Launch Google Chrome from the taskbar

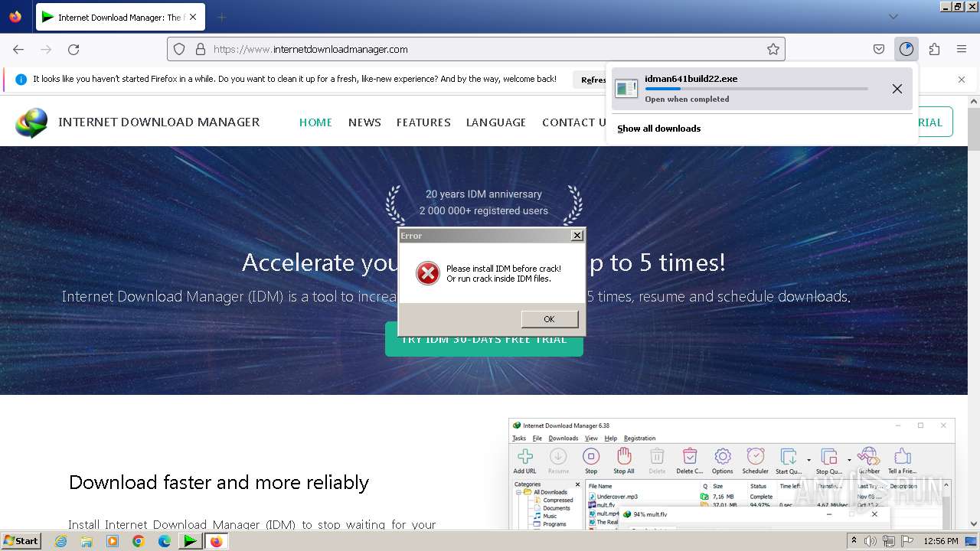(x=139, y=541)
